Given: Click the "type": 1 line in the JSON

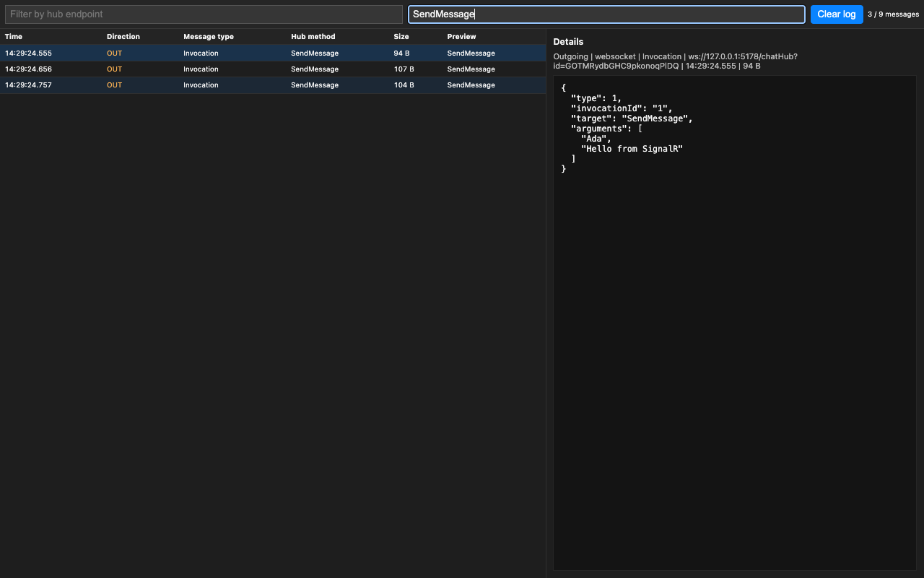Looking at the screenshot, I should coord(596,98).
